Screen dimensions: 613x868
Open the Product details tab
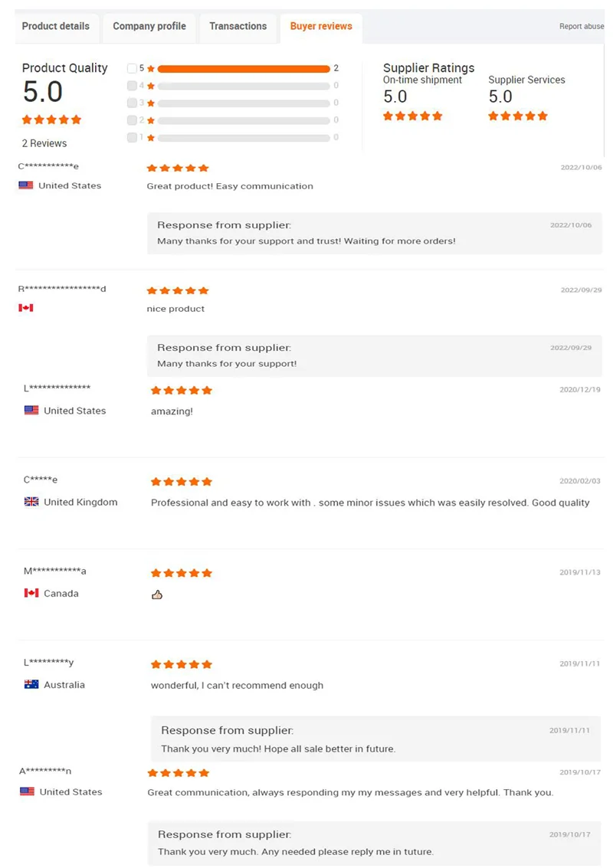click(x=55, y=26)
